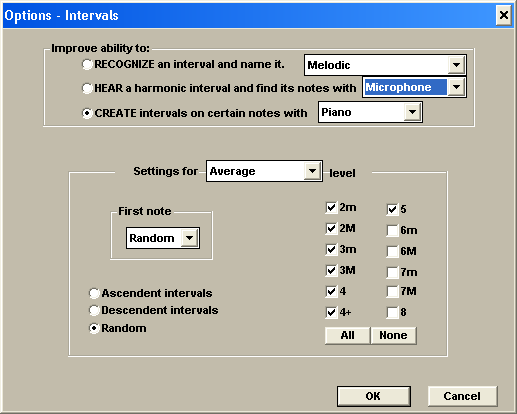
Task: Click the Cancel button
Action: pos(462,396)
